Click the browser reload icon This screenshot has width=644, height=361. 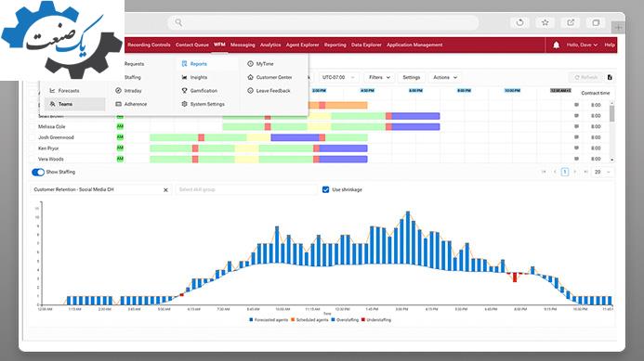point(519,22)
